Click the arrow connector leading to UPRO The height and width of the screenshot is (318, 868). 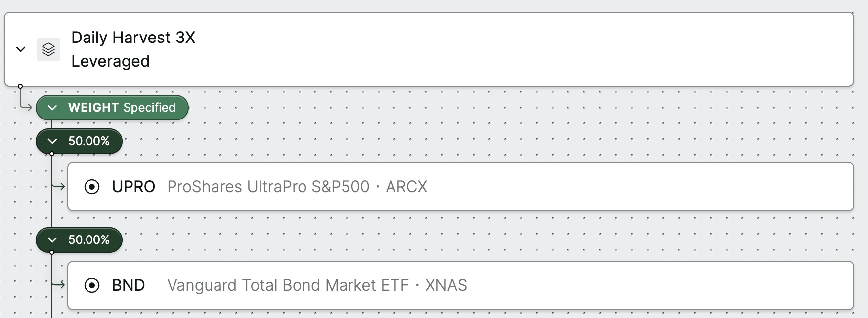click(59, 186)
